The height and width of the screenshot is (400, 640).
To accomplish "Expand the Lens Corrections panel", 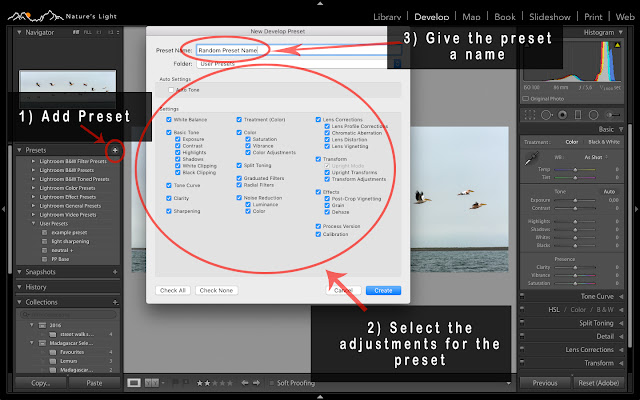I will pyautogui.click(x=621, y=350).
